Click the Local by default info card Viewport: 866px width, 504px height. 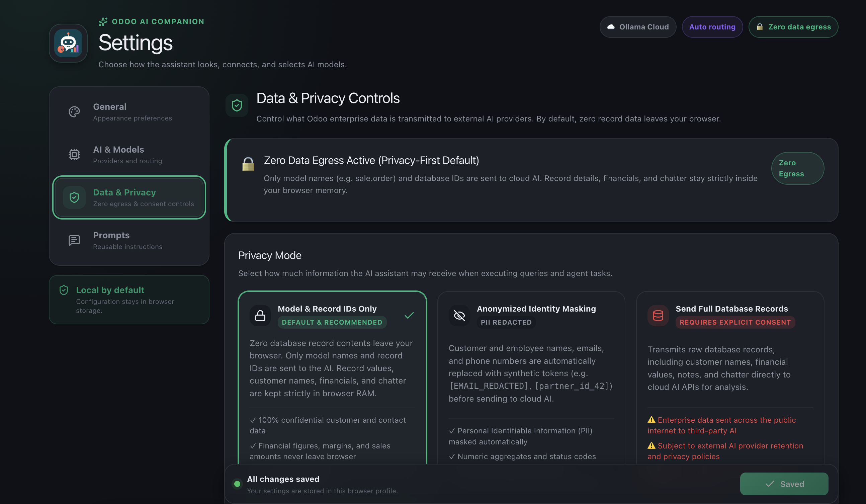pos(129,300)
